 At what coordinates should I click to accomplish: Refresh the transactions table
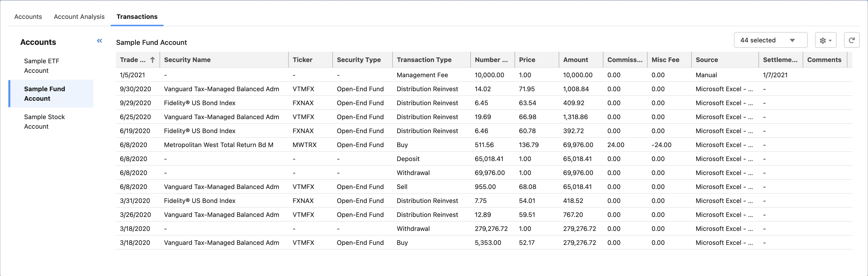click(852, 40)
